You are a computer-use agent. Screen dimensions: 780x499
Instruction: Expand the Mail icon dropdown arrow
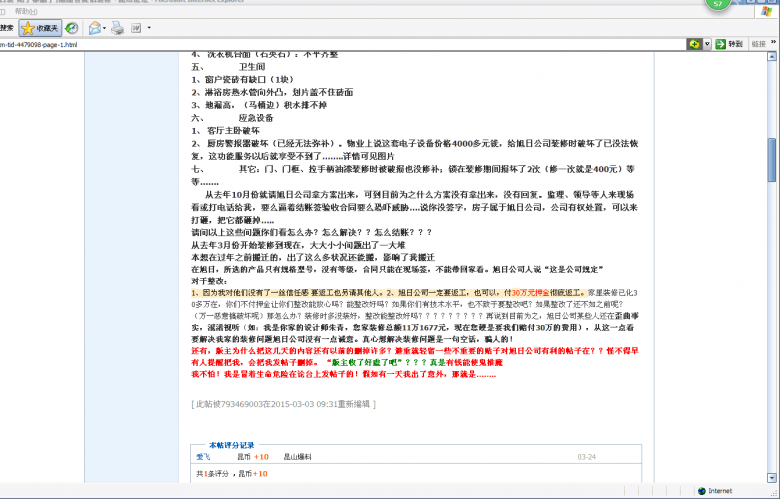(105, 28)
